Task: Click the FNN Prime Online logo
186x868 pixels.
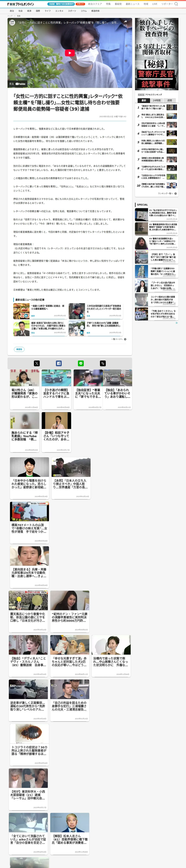Action: (x=21, y=4)
